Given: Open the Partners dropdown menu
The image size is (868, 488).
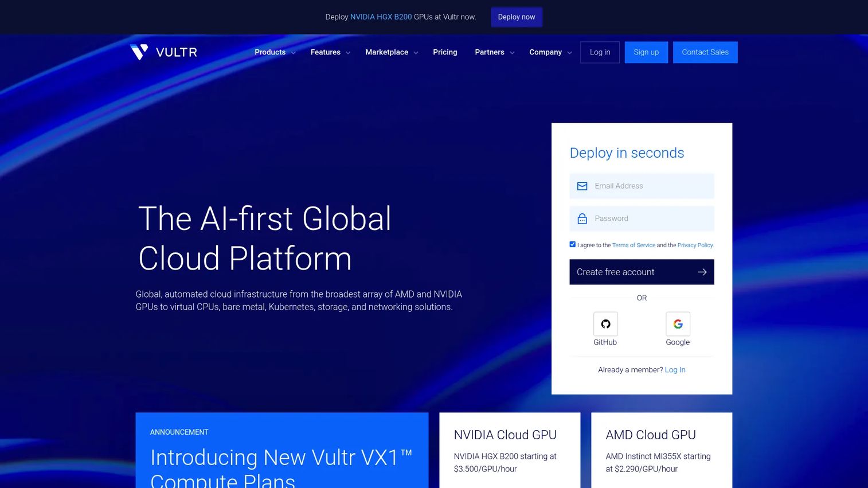Looking at the screenshot, I should 495,52.
